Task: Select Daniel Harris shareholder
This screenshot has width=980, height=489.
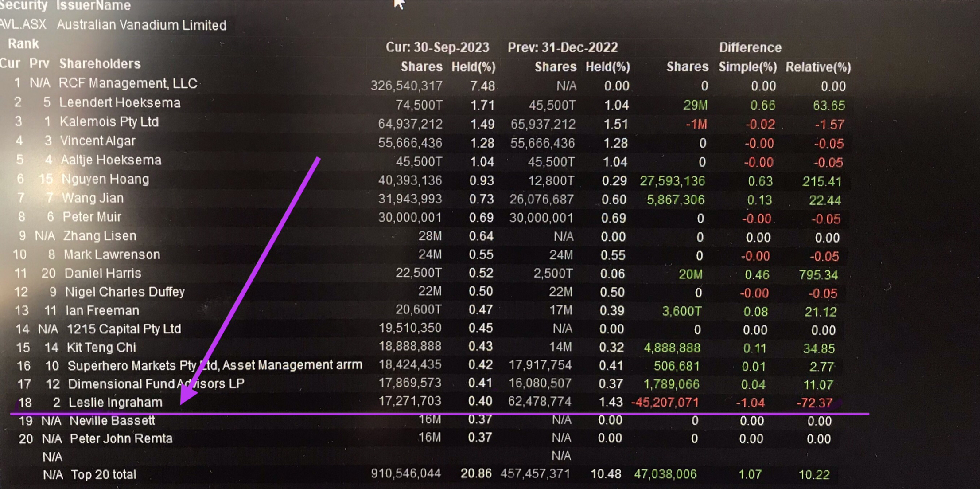Action: click(103, 273)
